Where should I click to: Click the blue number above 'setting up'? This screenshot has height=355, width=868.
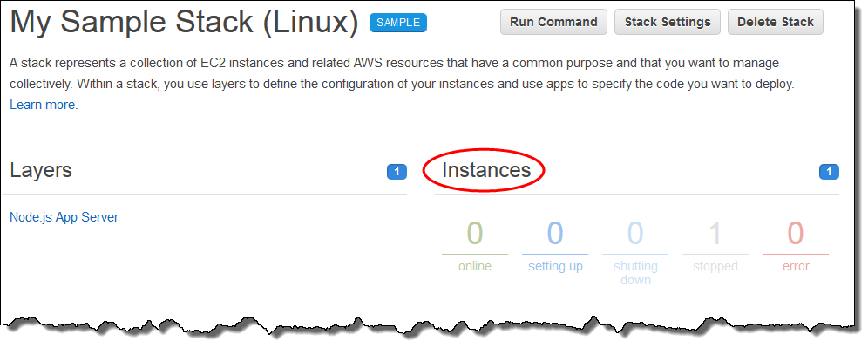point(555,234)
